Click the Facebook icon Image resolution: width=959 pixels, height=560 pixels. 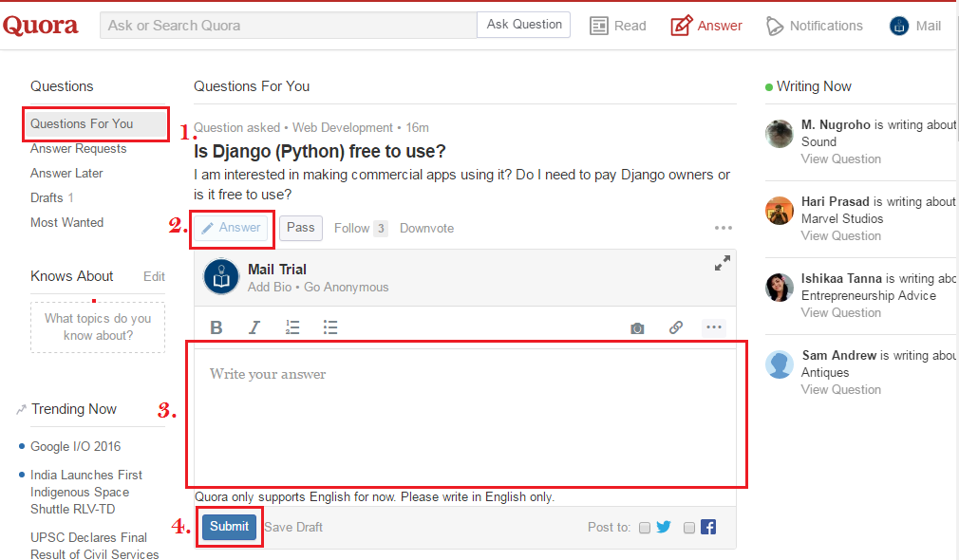coord(708,527)
